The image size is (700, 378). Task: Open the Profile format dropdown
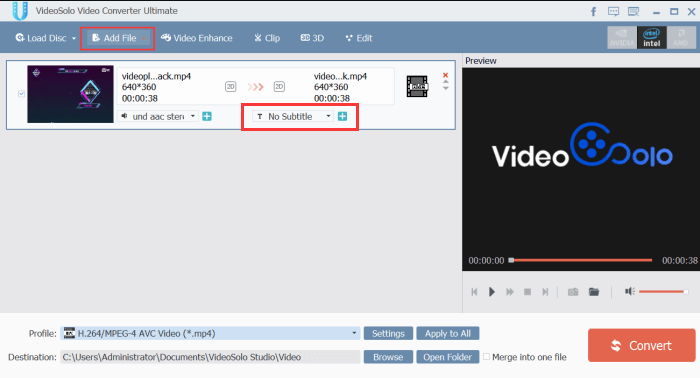tap(210, 333)
